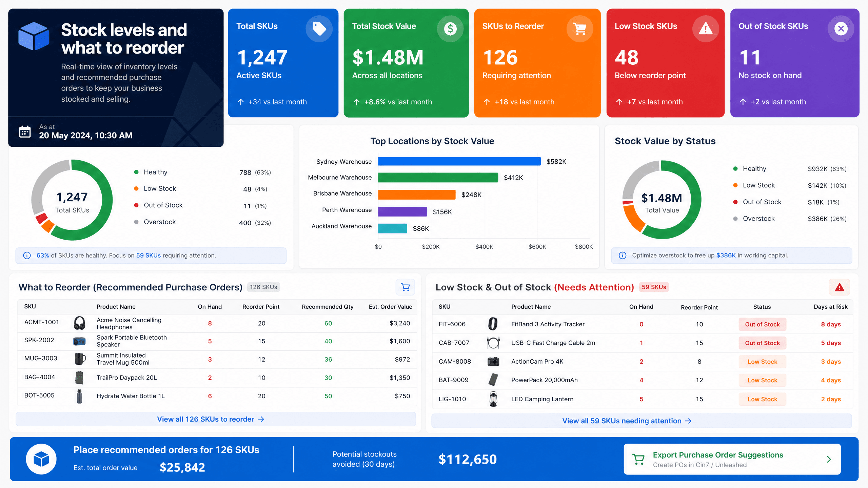868x488 pixels.
Task: Click the price tag icon on Total SKUs card
Action: pyautogui.click(x=319, y=29)
